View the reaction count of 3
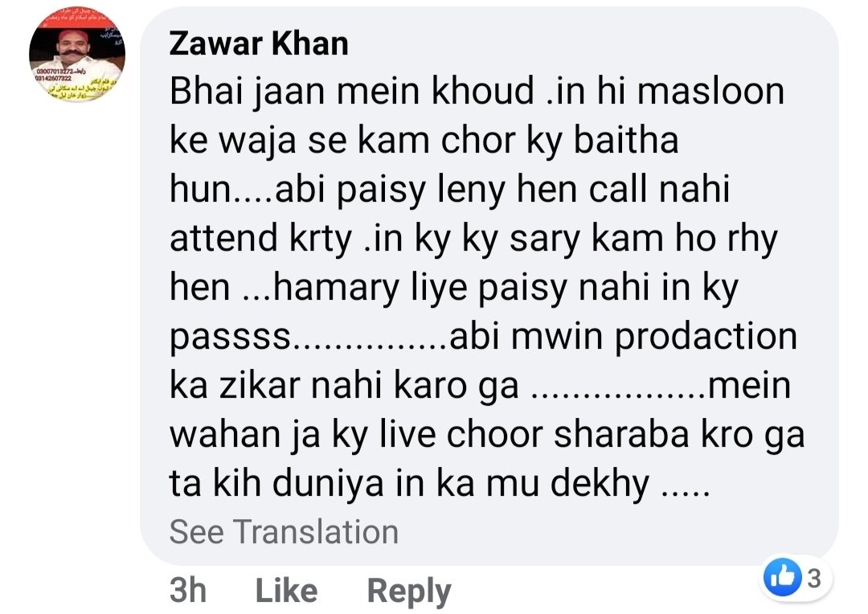This screenshot has width=868, height=614. coord(813,578)
